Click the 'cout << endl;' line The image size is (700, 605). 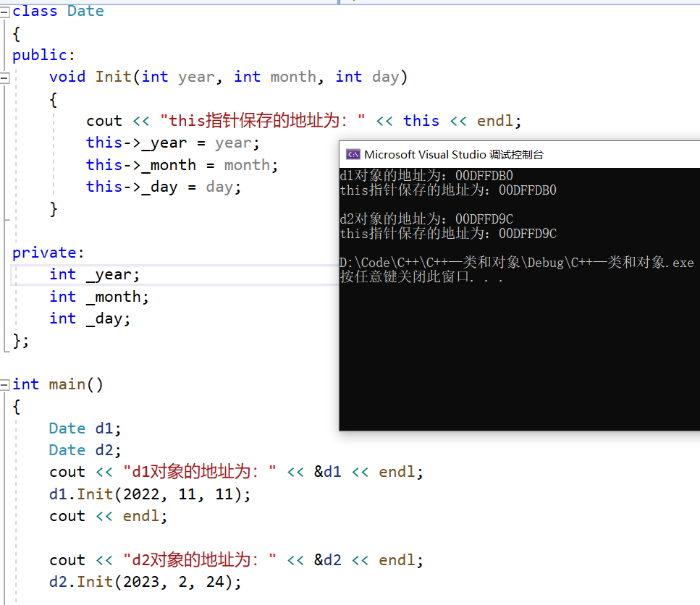[x=109, y=516]
